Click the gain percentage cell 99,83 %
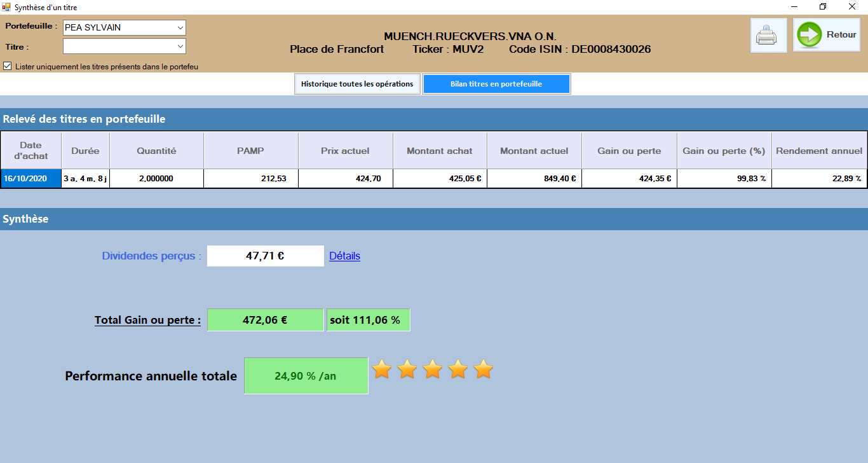This screenshot has width=868, height=463. 724,179
